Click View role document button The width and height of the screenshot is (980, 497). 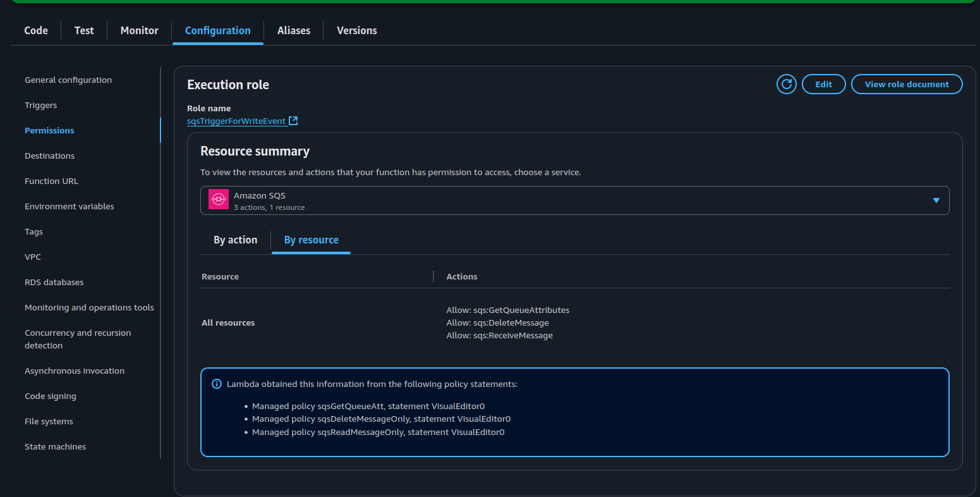click(906, 84)
